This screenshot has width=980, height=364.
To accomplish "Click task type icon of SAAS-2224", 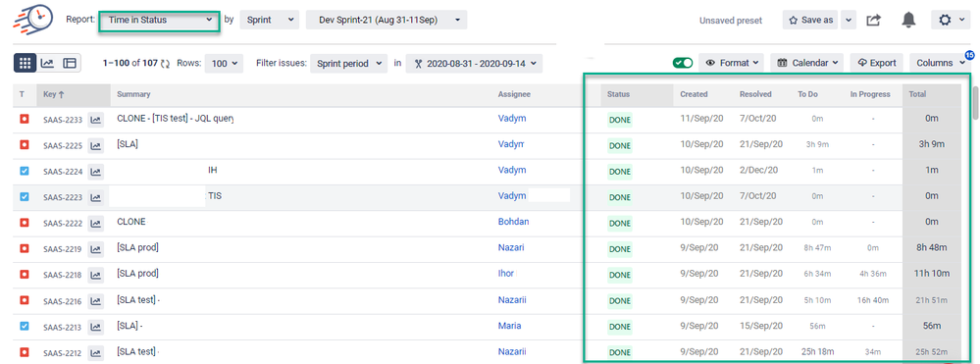I will (25, 171).
